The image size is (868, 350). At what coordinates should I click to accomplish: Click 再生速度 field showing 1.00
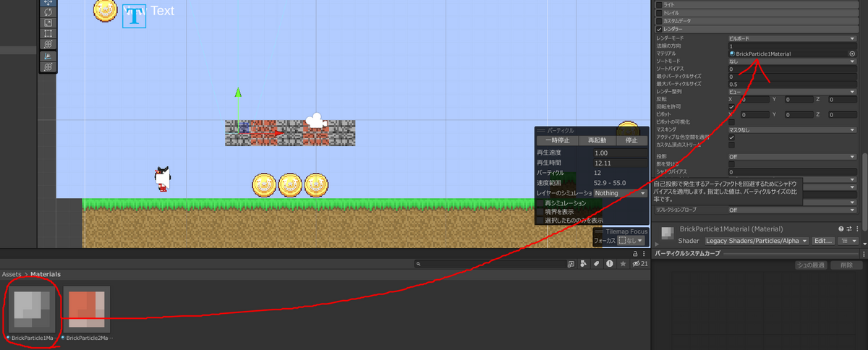(x=620, y=153)
